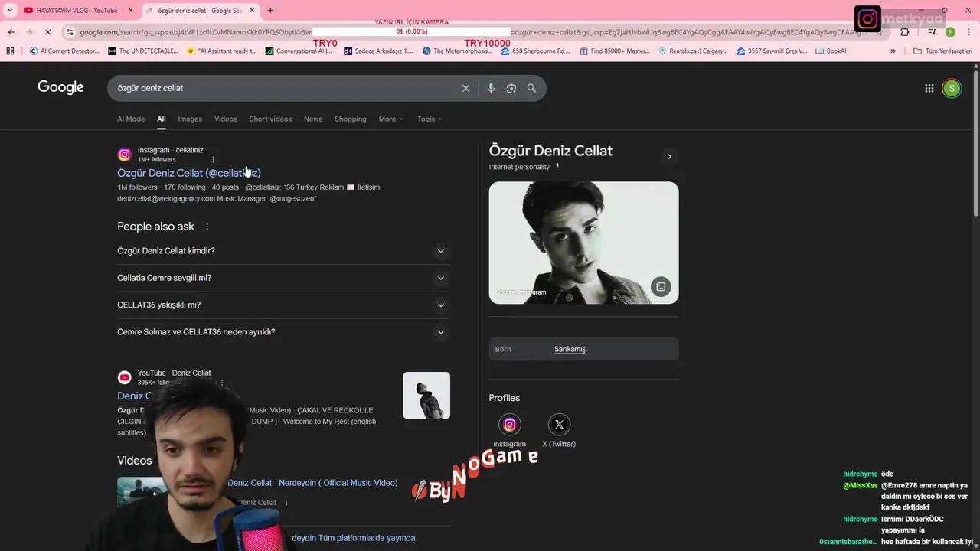980x551 pixels.
Task: Open Search by image camera icon
Action: tap(511, 88)
